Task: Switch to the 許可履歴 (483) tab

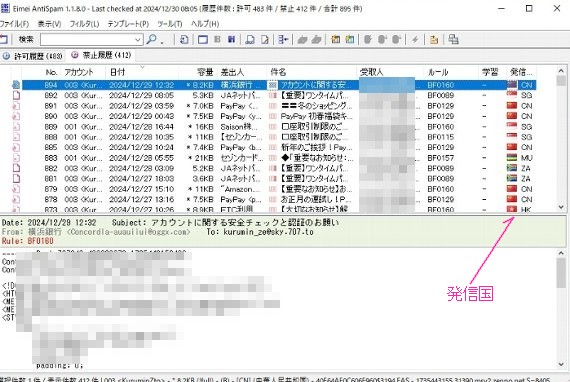Action: (x=33, y=56)
